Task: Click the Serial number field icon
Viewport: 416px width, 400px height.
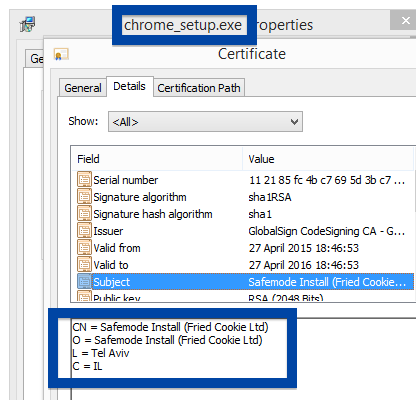Action: (x=84, y=180)
